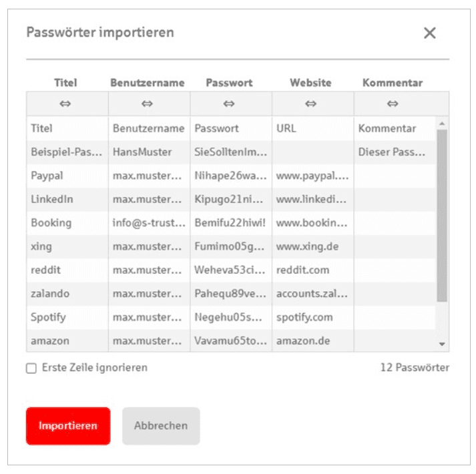Click the swap arrows icon under Benutzername
Viewport: 476px width, 474px height.
148,103
